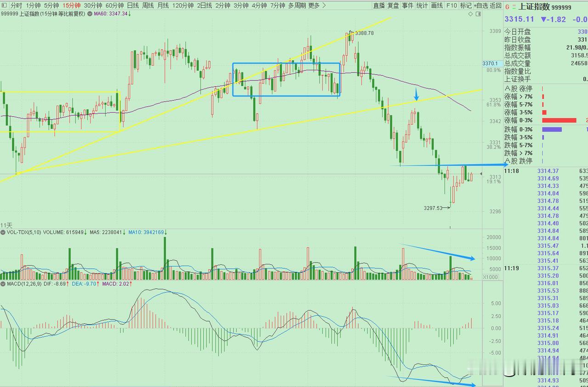The width and height of the screenshot is (588, 387).
Task: Switch to 4分钟 period
Action: click(x=259, y=6)
